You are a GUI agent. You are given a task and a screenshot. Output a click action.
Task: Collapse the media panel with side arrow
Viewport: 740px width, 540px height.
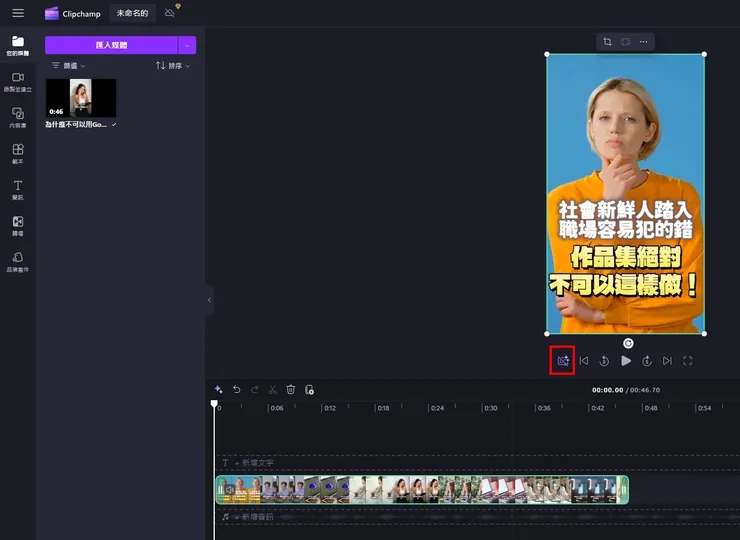tap(209, 300)
